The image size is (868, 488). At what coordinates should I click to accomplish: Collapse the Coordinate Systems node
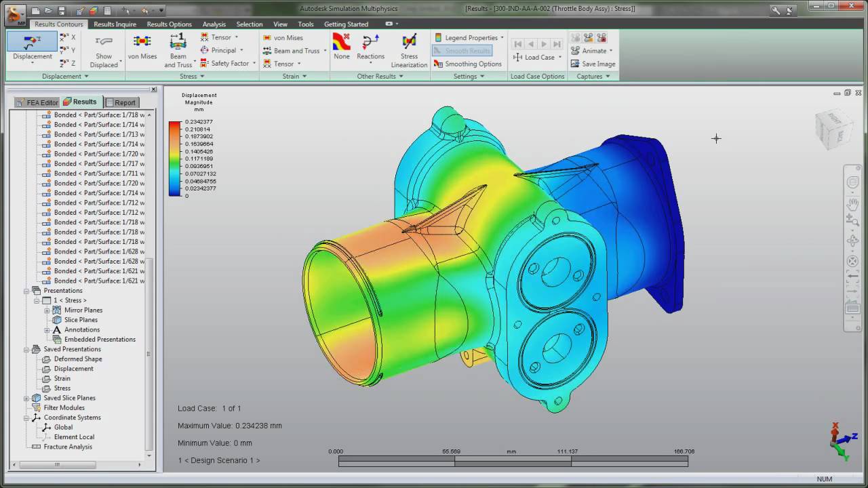[x=26, y=418]
